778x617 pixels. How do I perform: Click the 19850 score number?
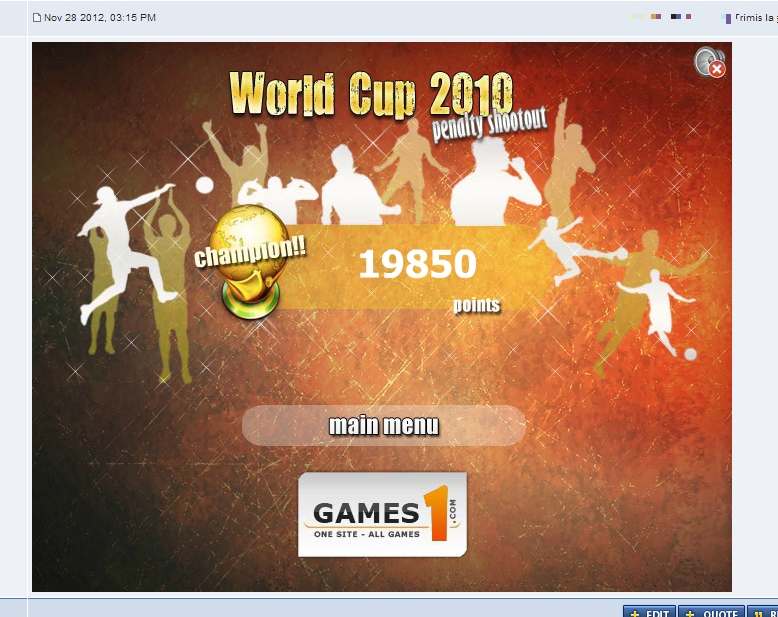point(417,265)
